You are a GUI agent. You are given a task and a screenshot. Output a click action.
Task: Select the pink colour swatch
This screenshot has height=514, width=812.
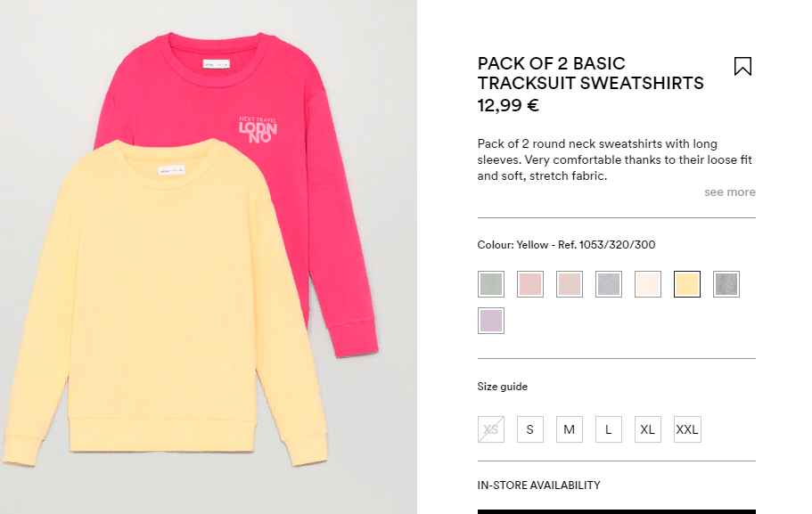(530, 284)
